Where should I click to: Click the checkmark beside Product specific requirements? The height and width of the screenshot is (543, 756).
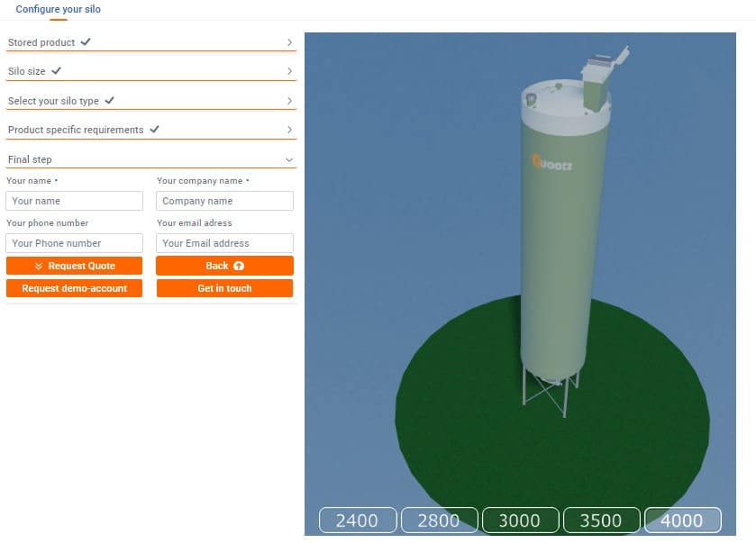(x=153, y=129)
